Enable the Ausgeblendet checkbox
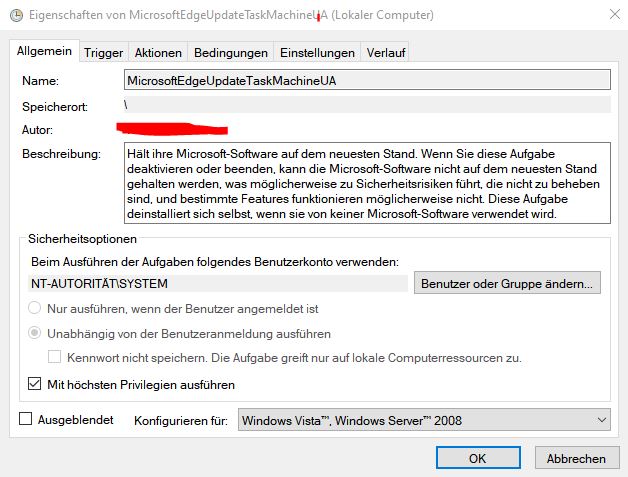Viewport: 628px width, 477px height. 26,419
